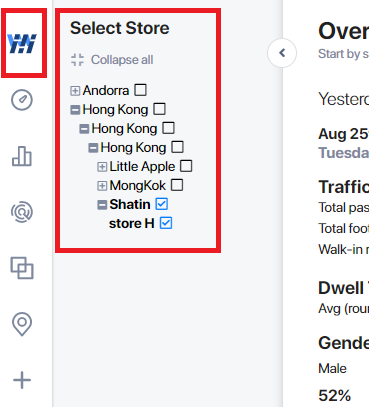The width and height of the screenshot is (369, 407).
Task: Collapse store panel with chevron arrow
Action: (x=282, y=53)
